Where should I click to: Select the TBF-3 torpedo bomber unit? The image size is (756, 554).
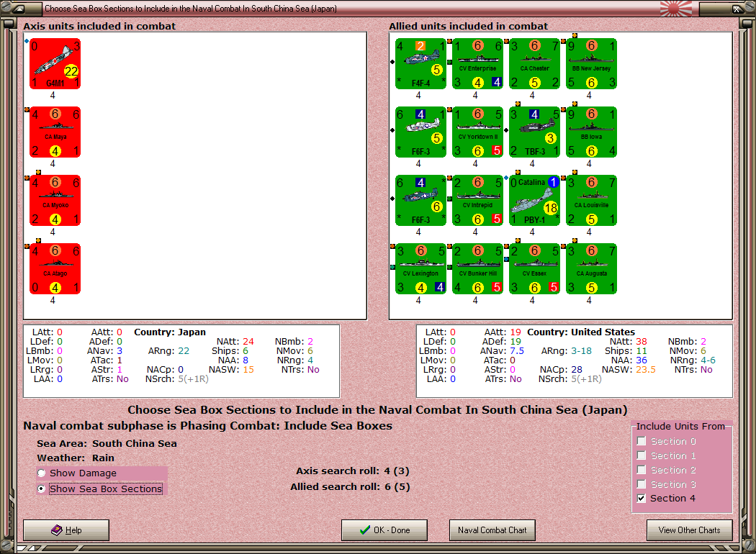click(535, 132)
